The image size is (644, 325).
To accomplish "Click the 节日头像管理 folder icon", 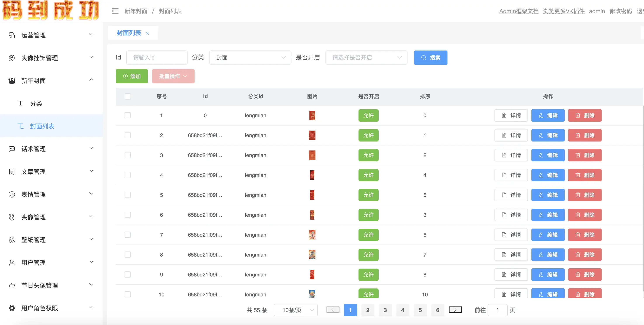I will 12,285.
